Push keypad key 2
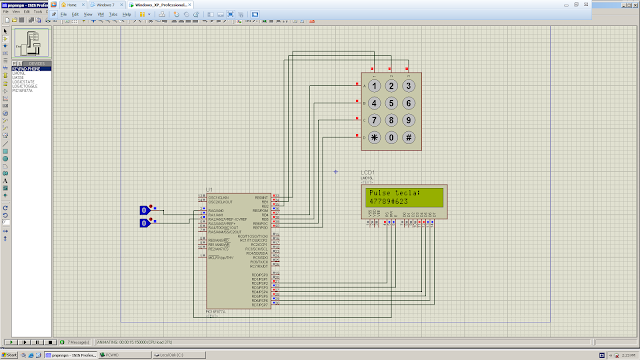 coord(391,86)
